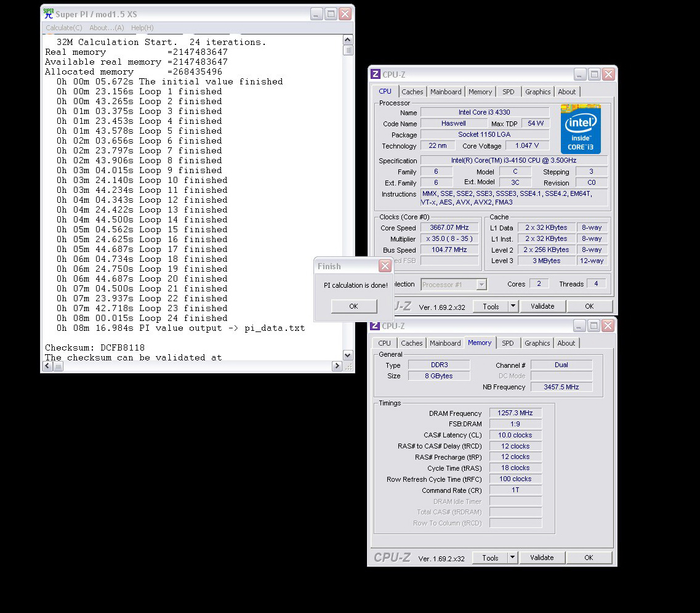Switch to Caches tab in upper CPU-Z window
This screenshot has width=700, height=613.
click(x=412, y=92)
